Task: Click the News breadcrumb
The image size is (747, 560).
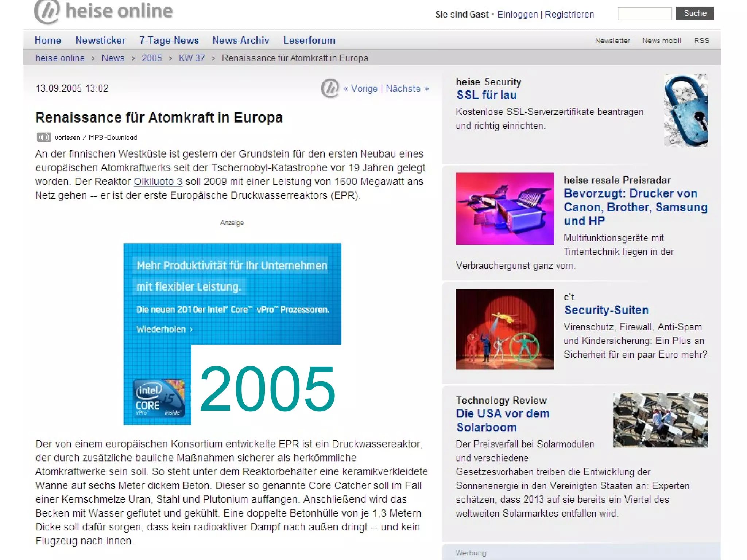Action: tap(113, 58)
